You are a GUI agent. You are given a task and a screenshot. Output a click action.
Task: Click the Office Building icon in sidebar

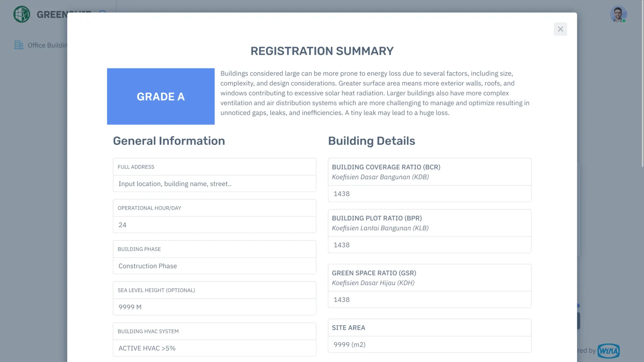19,45
